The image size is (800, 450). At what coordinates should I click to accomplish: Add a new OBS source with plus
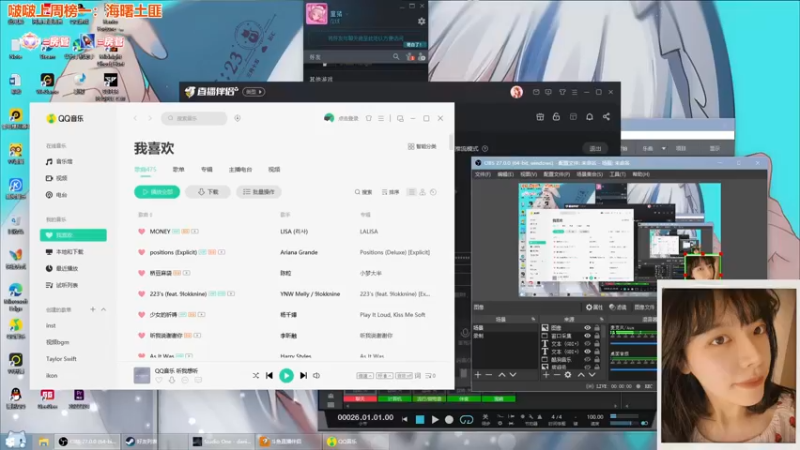546,375
